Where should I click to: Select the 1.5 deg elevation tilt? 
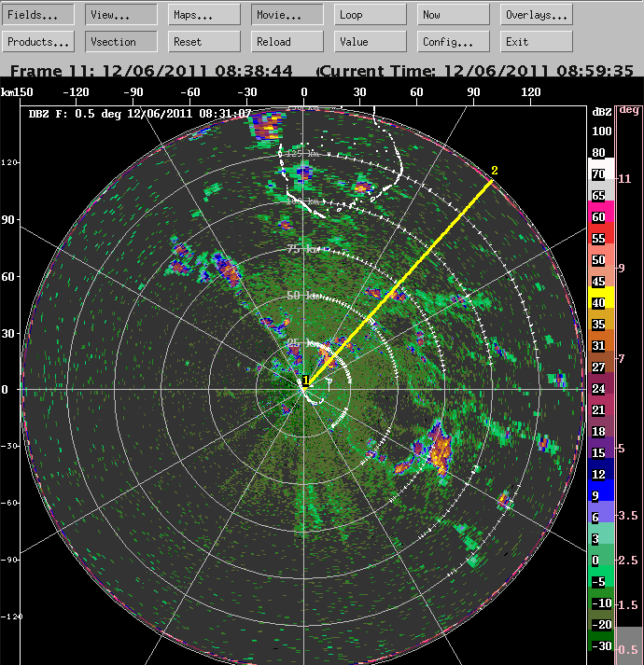pos(628,604)
